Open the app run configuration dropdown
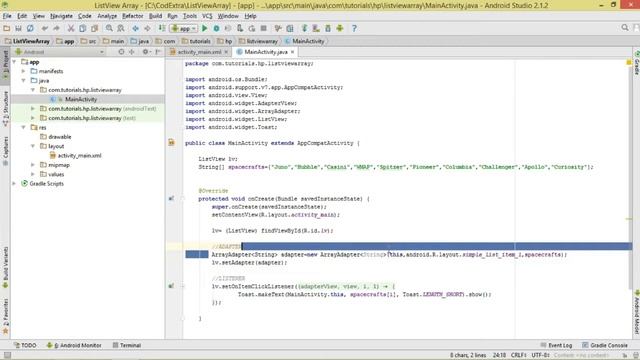640x360 pixels. click(184, 28)
